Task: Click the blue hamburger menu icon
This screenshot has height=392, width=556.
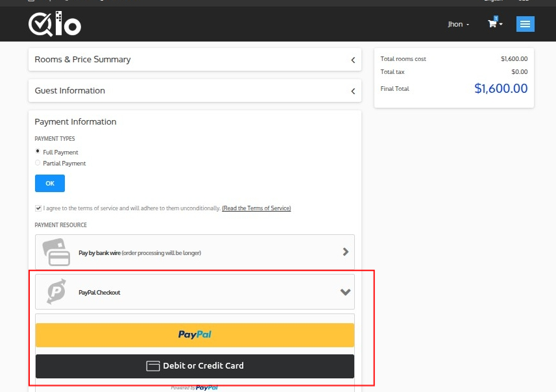Action: click(525, 24)
